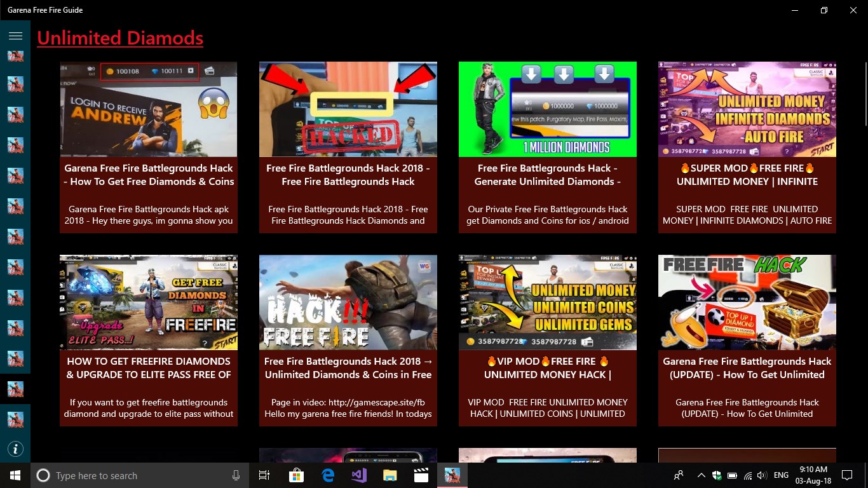The image size is (868, 488).
Task: Select the highlighted black sidebar item
Action: click(15, 389)
